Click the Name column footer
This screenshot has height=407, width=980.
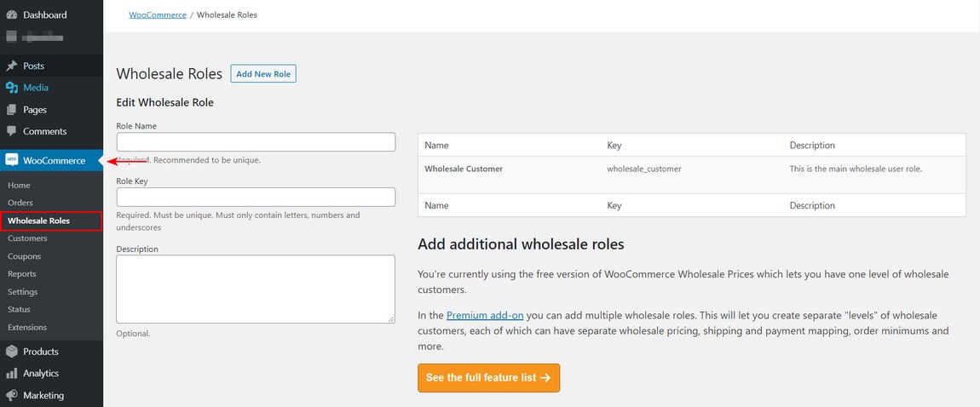[x=437, y=205]
